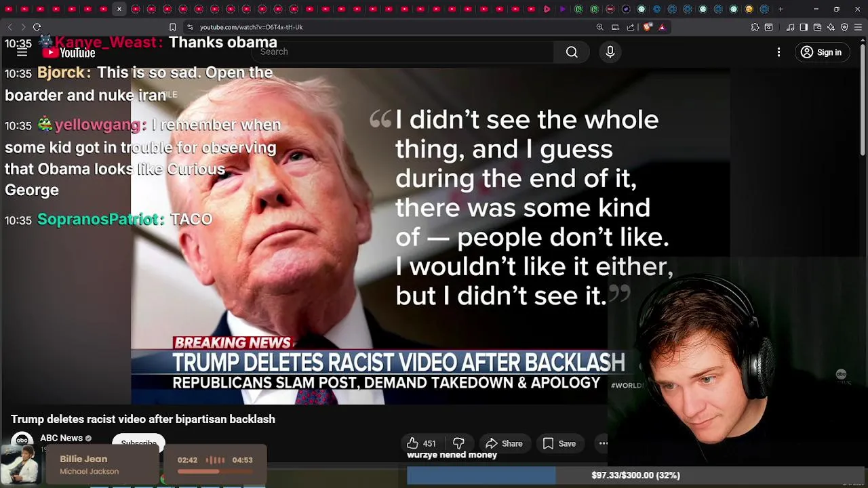The width and height of the screenshot is (868, 488).
Task: Save the video to a playlist
Action: pyautogui.click(x=559, y=443)
